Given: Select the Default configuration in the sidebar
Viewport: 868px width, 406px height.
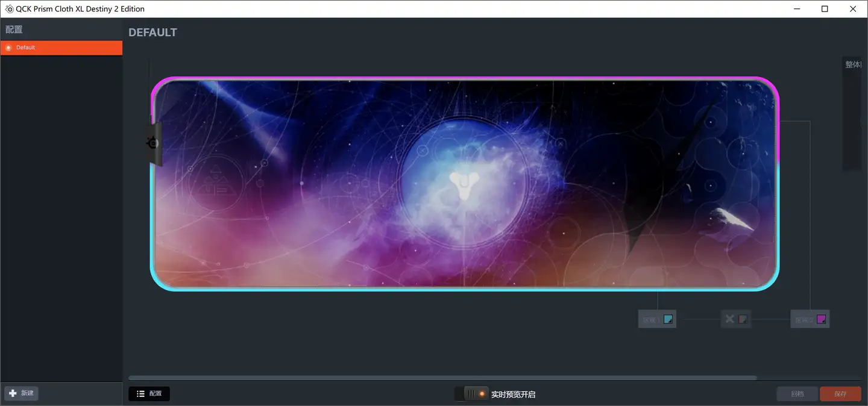Looking at the screenshot, I should point(61,48).
